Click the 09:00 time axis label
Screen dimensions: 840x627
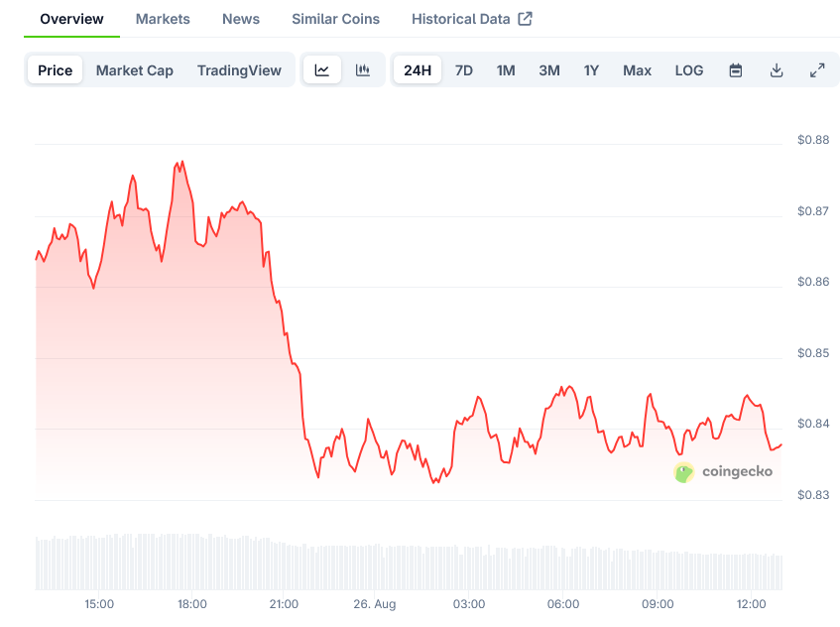(x=658, y=604)
